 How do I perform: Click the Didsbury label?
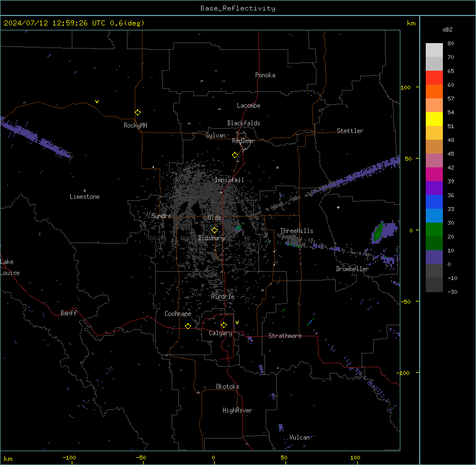211,238
